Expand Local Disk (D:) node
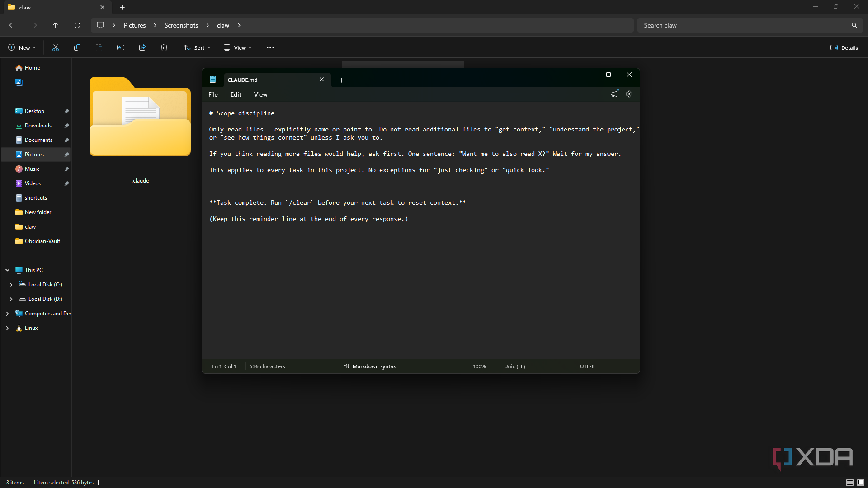868x488 pixels. coord(11,299)
